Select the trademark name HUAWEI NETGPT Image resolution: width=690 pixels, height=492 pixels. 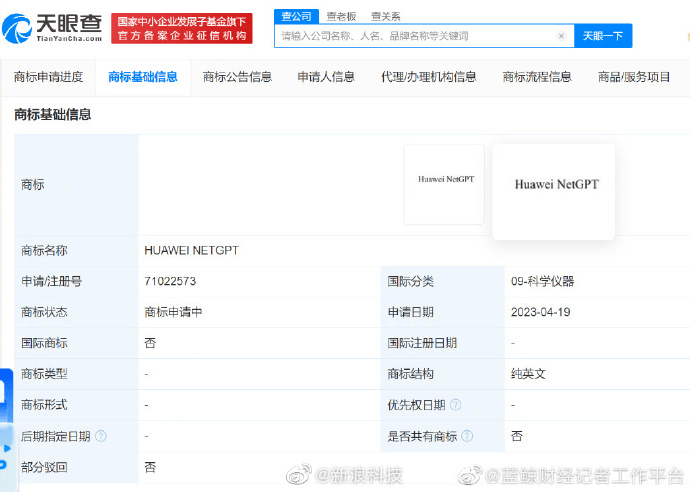point(191,250)
